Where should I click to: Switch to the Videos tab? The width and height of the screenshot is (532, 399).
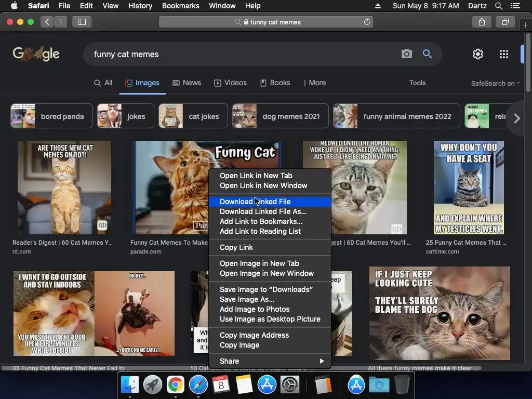point(230,83)
